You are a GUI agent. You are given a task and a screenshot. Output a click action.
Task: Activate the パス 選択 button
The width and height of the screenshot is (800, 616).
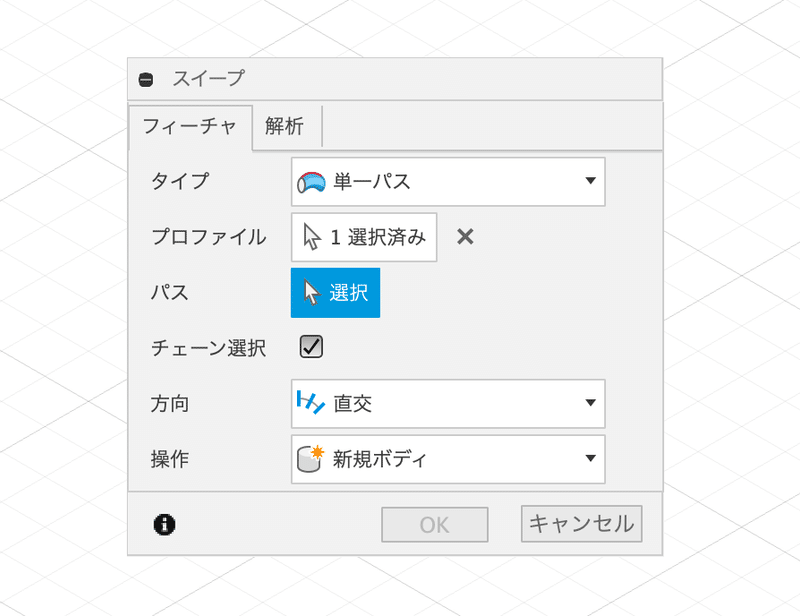click(335, 293)
